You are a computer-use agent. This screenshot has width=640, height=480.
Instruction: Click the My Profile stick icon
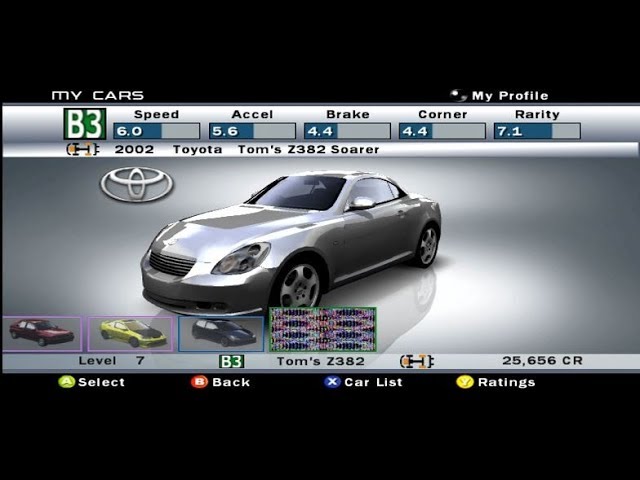coord(458,96)
